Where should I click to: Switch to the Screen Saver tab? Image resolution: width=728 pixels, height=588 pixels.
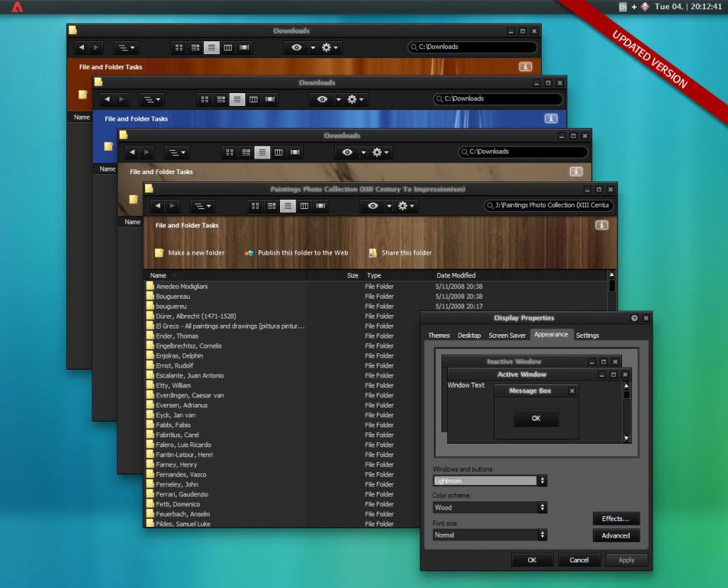[x=507, y=335]
